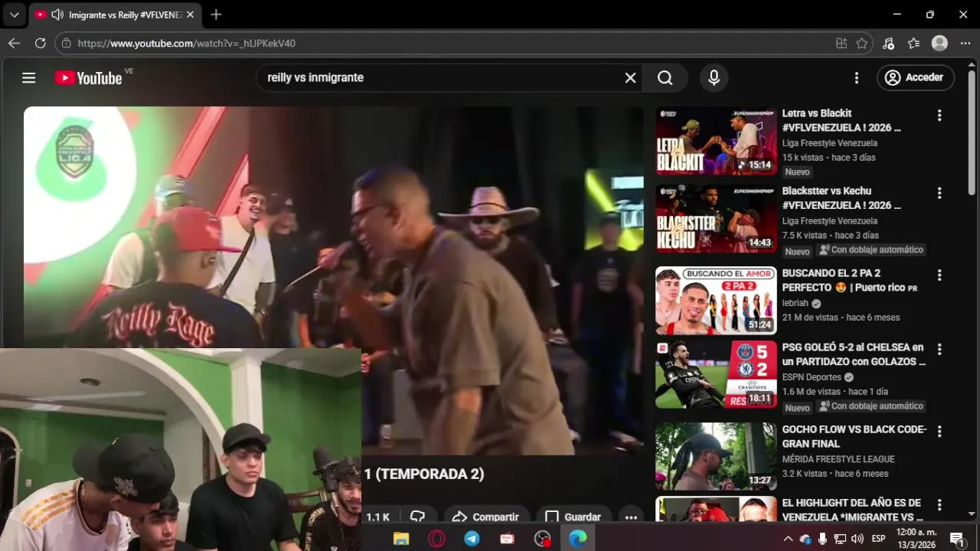Open Letra vs Blackit title link

pyautogui.click(x=841, y=120)
